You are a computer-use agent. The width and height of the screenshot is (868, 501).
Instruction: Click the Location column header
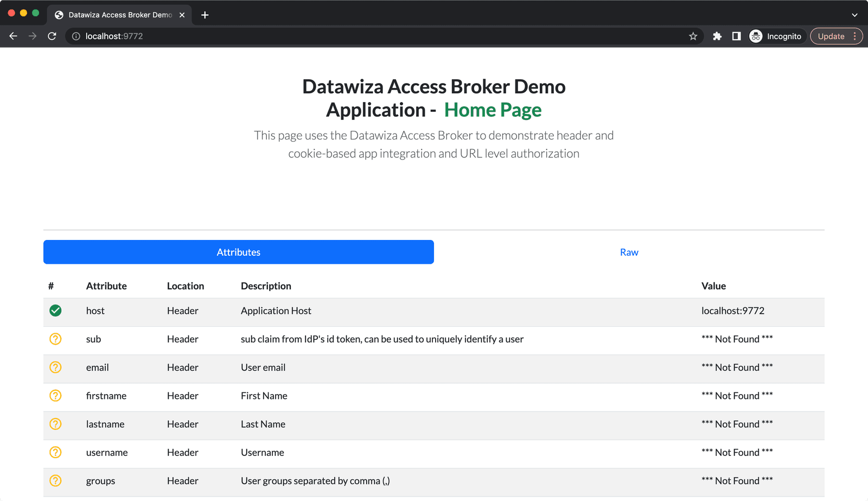[186, 286]
